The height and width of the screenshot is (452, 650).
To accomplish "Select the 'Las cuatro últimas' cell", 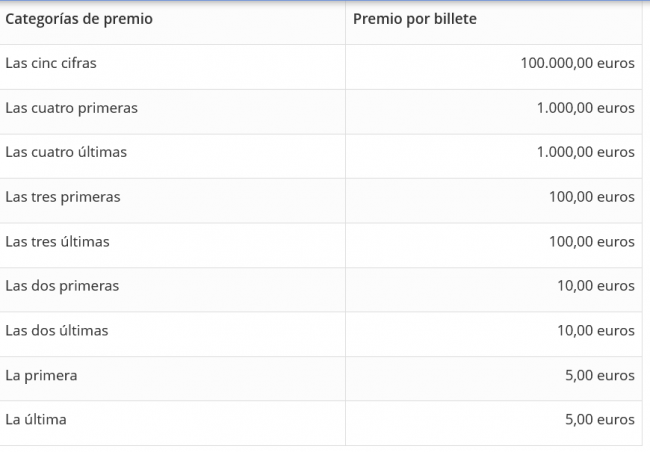I will [x=66, y=152].
